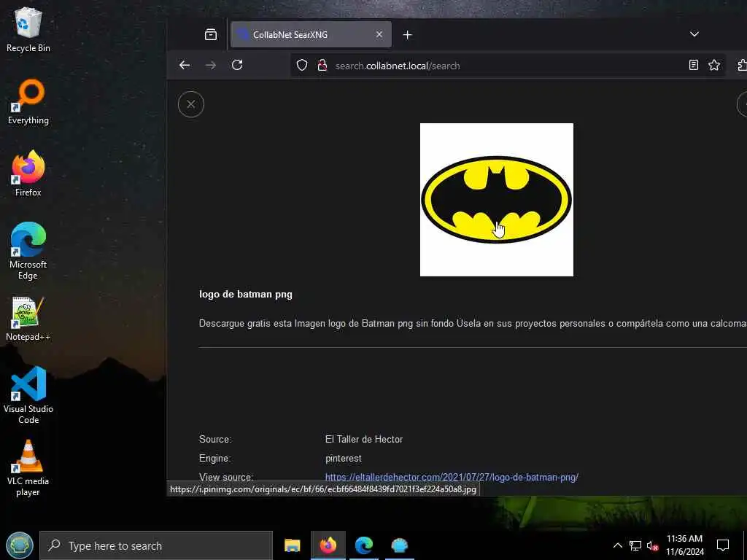Open the network status tray icon
Image resolution: width=747 pixels, height=560 pixels.
click(635, 545)
